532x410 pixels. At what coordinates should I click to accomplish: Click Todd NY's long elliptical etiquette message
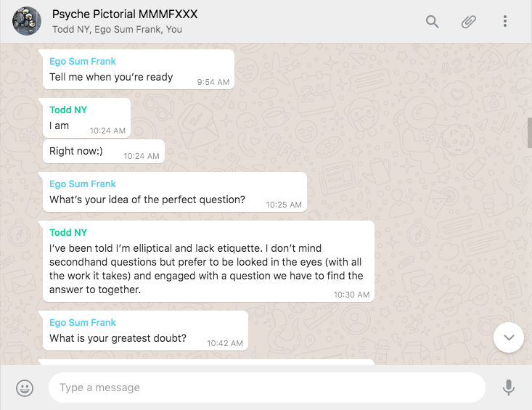point(206,268)
